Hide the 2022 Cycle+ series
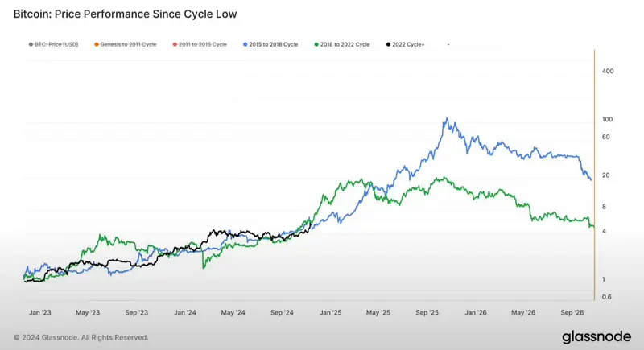Screen dimensions: 644x350 tap(406, 44)
